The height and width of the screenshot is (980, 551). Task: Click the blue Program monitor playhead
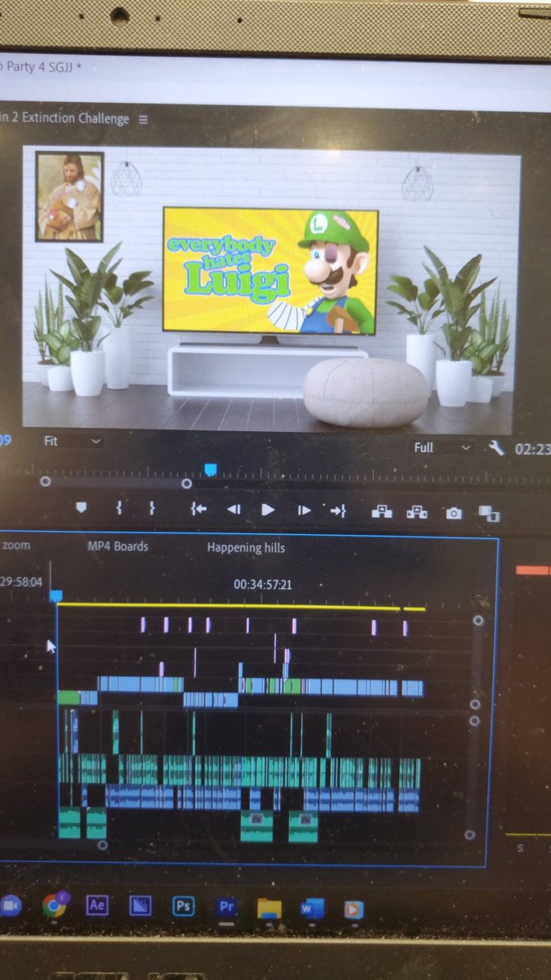pos(210,470)
